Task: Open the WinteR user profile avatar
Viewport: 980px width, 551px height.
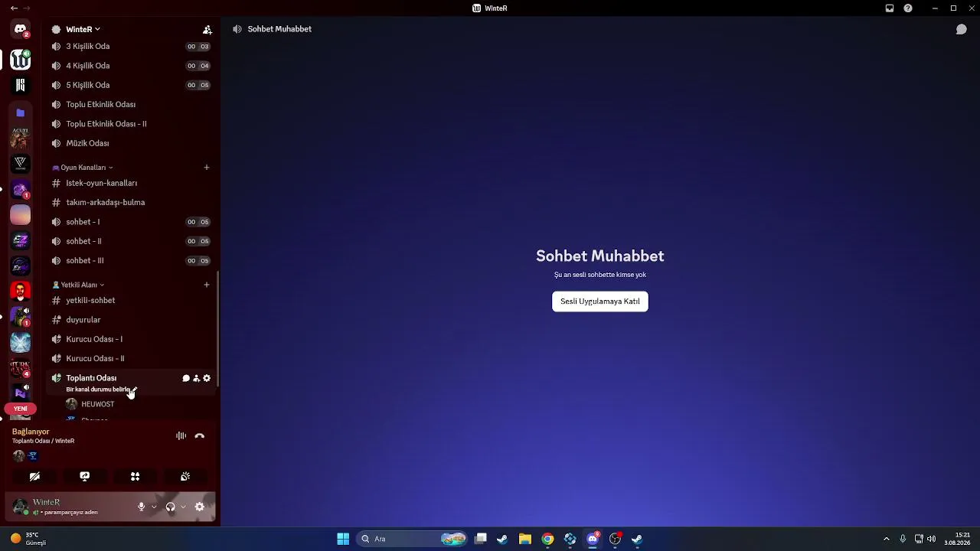Action: [21, 507]
